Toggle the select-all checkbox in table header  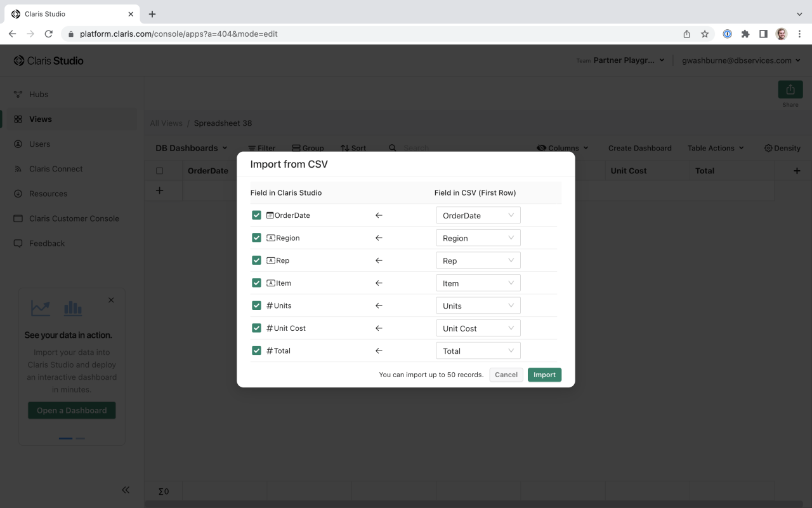[x=159, y=171]
